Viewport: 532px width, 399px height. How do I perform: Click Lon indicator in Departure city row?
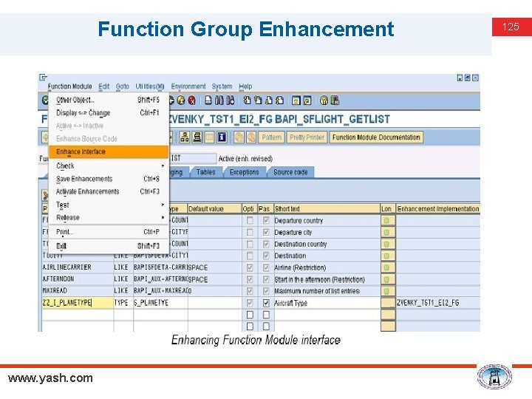[x=386, y=233]
